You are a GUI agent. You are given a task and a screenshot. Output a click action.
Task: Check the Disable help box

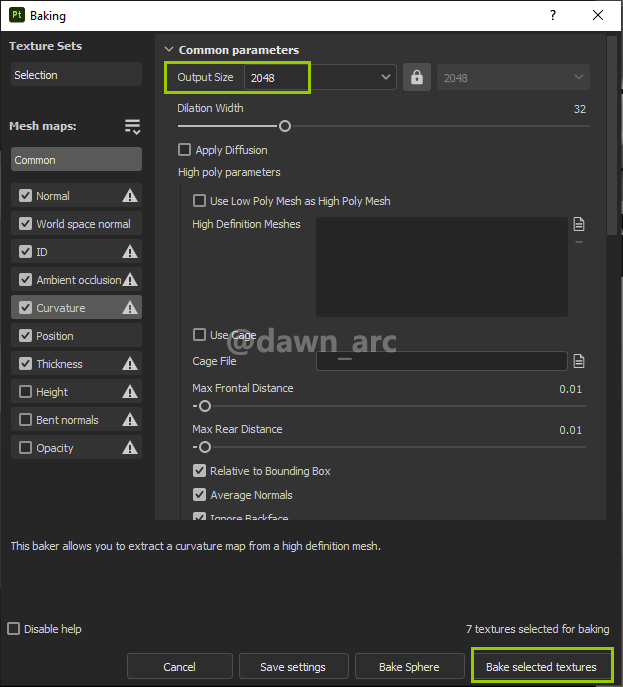(x=14, y=629)
